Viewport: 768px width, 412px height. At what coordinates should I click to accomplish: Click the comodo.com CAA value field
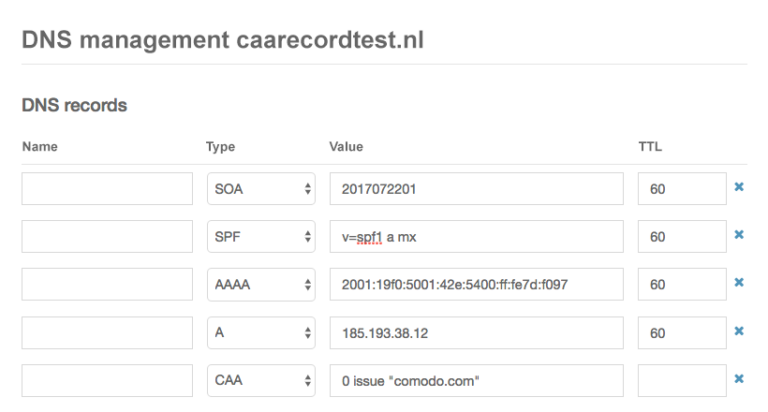[476, 380]
